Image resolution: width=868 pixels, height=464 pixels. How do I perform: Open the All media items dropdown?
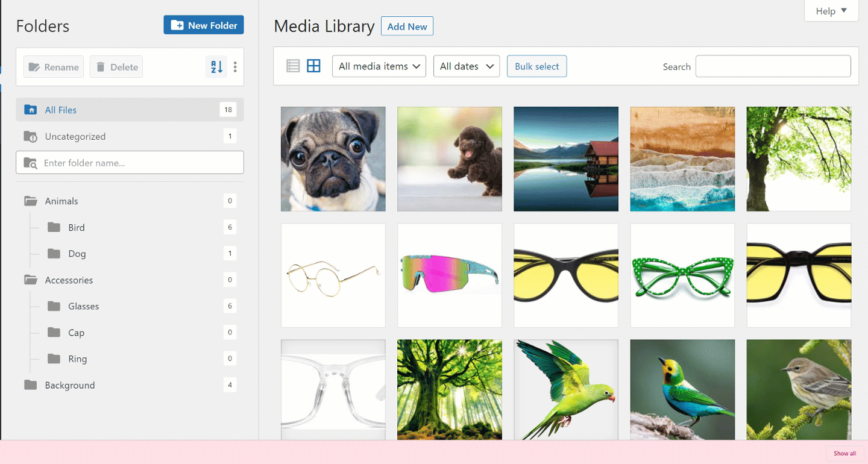point(379,66)
